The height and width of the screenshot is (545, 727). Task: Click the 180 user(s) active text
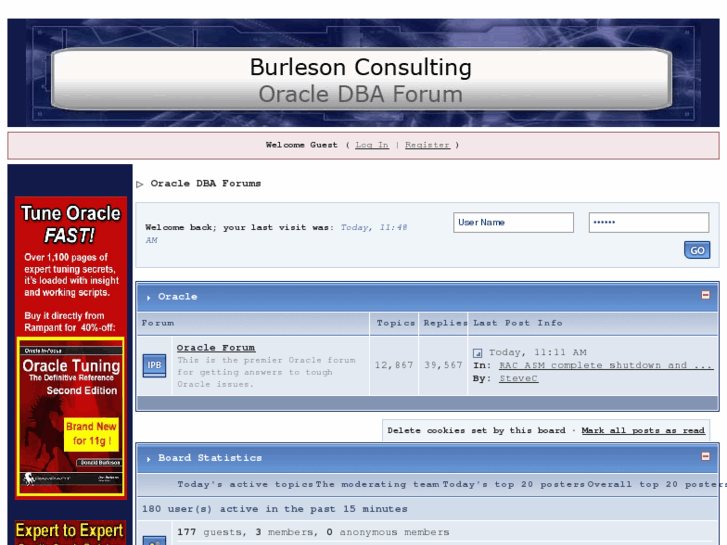pyautogui.click(x=274, y=509)
